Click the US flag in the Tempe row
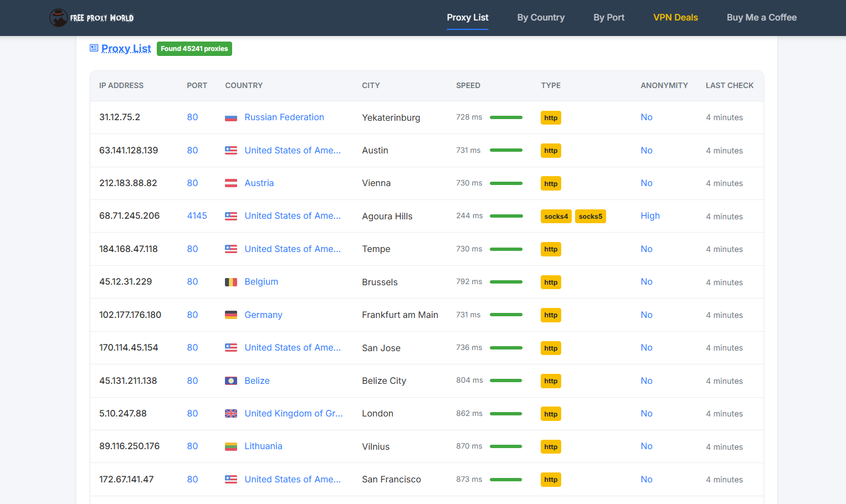 click(231, 249)
